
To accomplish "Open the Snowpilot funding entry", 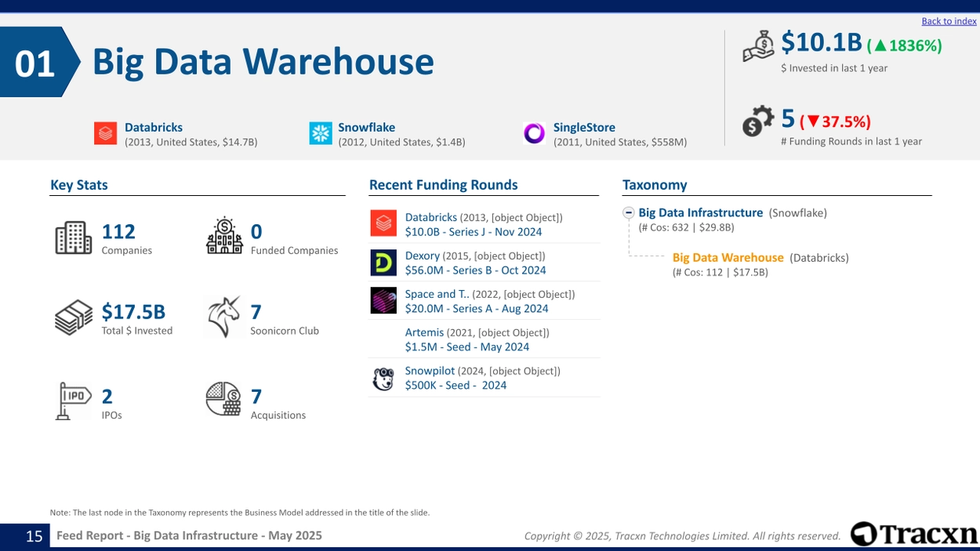I will [x=430, y=371].
